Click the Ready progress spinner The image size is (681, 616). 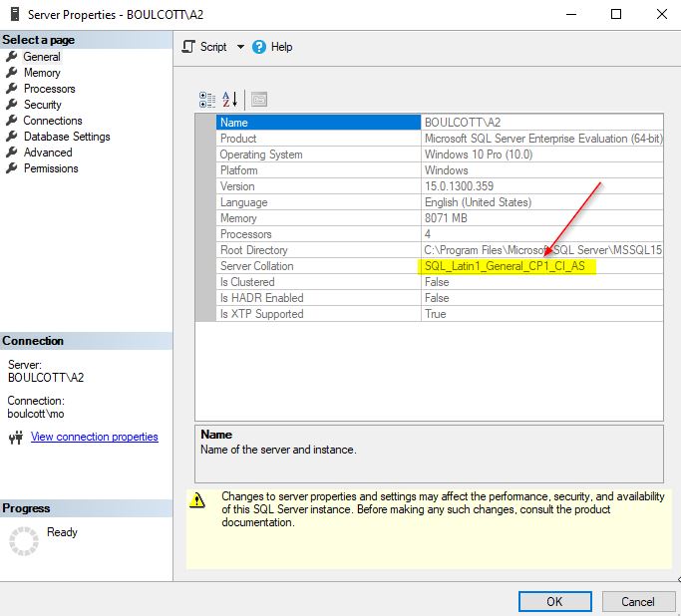pyautogui.click(x=24, y=541)
